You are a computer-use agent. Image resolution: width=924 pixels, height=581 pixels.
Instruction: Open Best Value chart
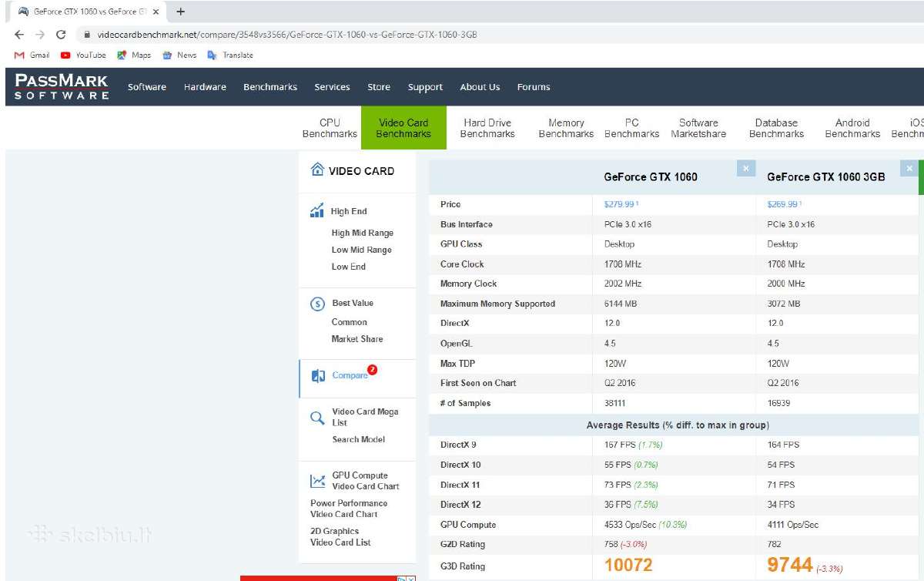click(x=353, y=303)
